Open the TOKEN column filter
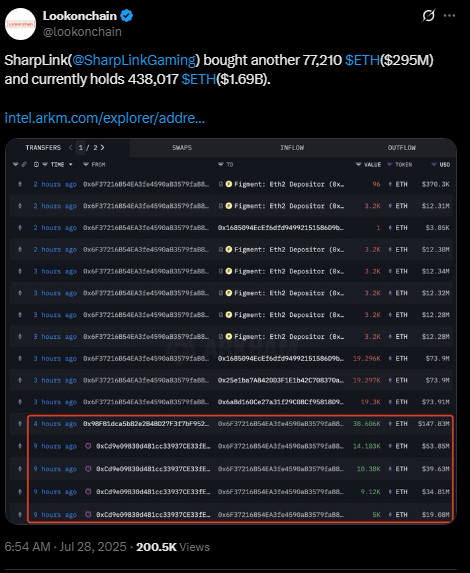This screenshot has height=573, width=470. point(390,165)
